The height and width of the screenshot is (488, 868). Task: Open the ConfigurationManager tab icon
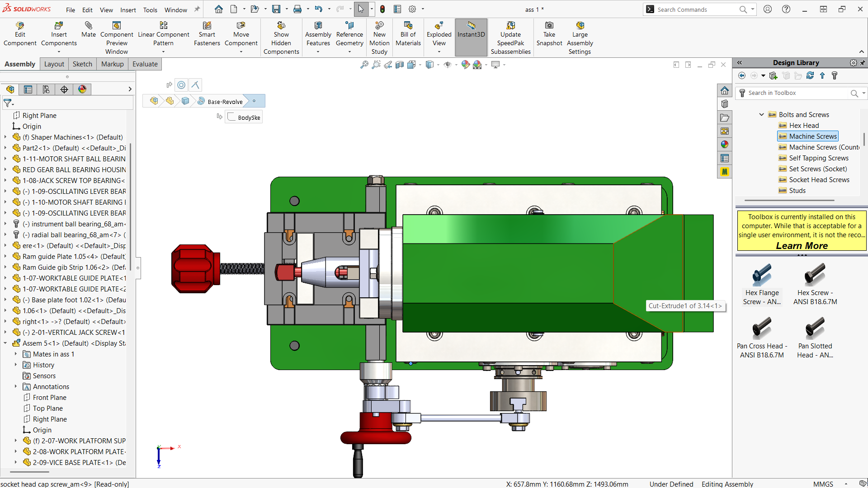[46, 89]
